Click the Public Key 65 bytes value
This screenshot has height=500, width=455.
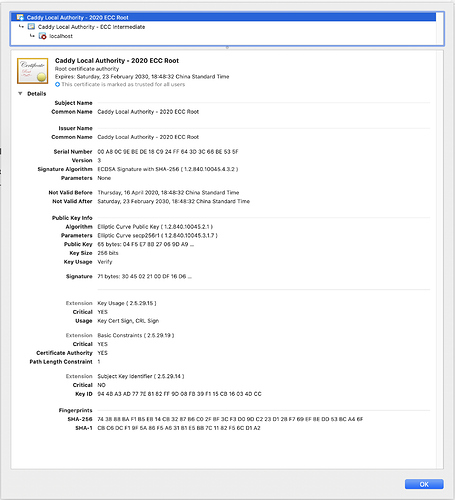click(146, 244)
